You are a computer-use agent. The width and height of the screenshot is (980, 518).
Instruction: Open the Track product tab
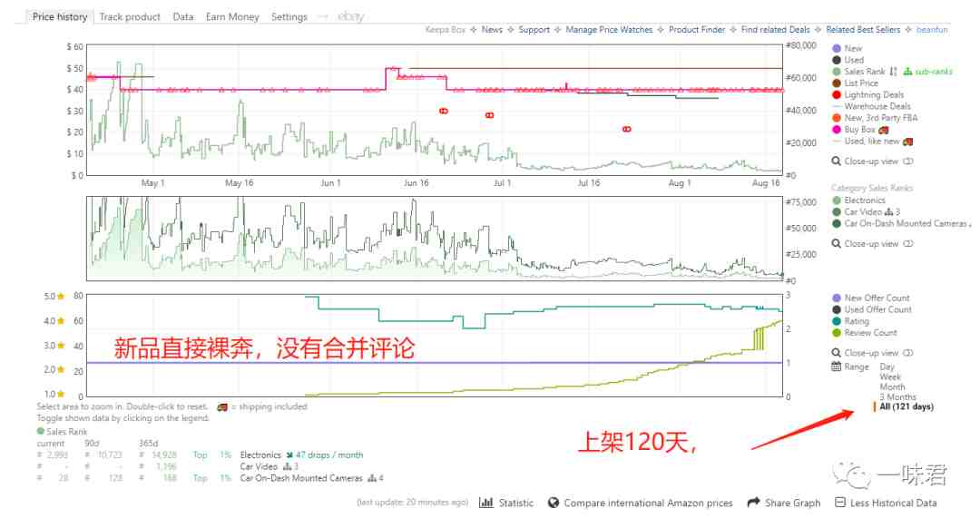tap(130, 17)
